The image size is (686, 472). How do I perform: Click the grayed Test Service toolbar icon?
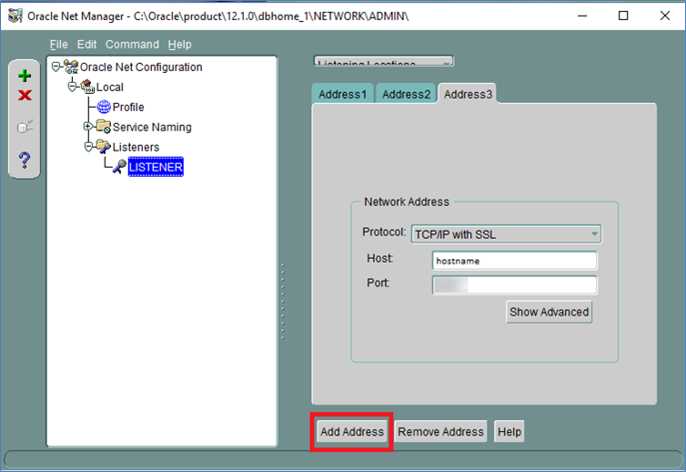(x=24, y=127)
